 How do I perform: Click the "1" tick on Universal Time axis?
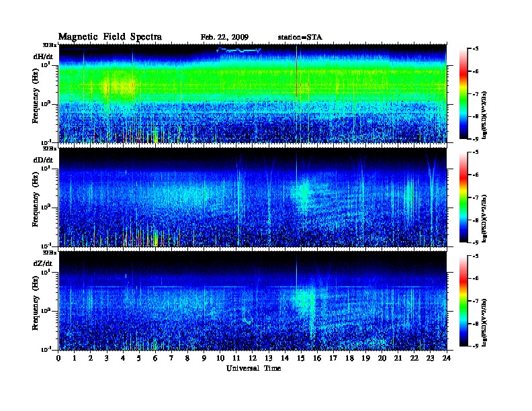click(75, 358)
